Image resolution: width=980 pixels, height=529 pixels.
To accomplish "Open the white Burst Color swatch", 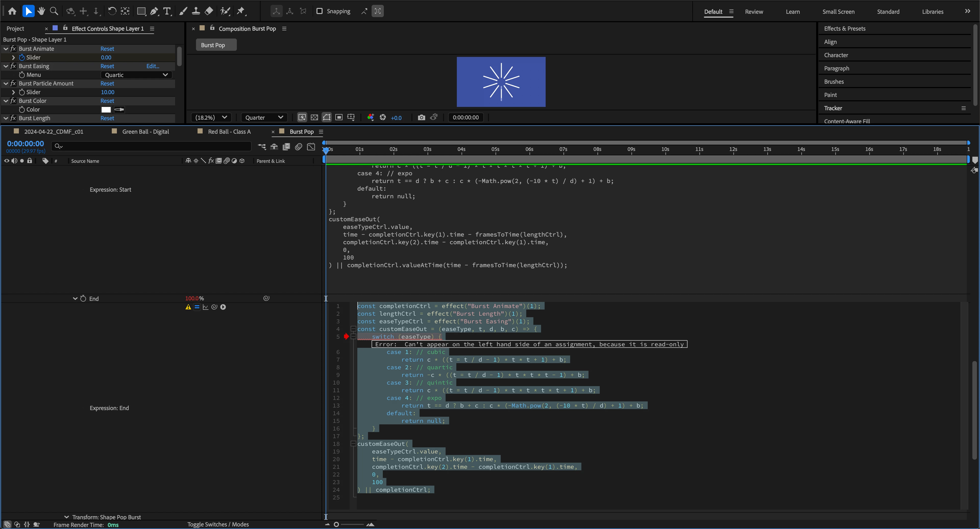I will (x=106, y=109).
